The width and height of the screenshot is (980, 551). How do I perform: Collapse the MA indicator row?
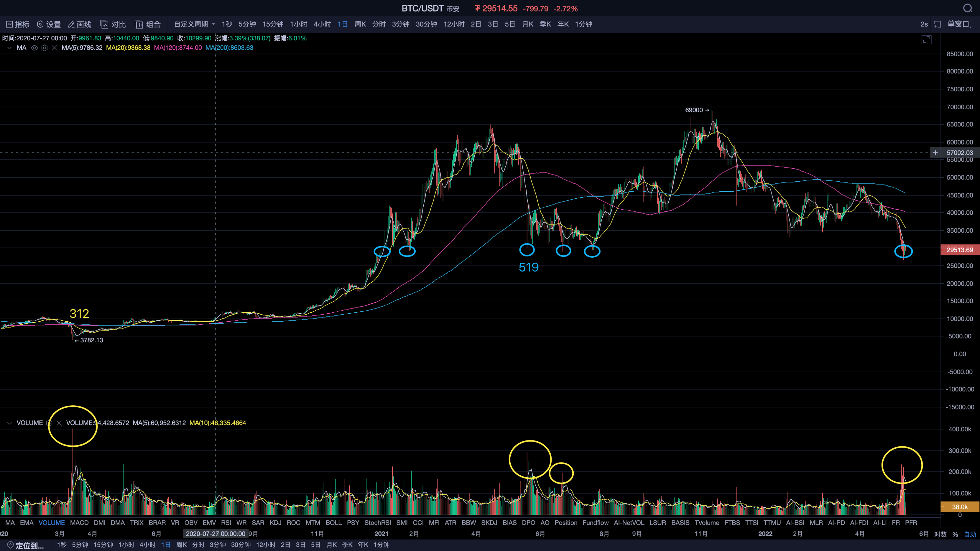pos(9,48)
